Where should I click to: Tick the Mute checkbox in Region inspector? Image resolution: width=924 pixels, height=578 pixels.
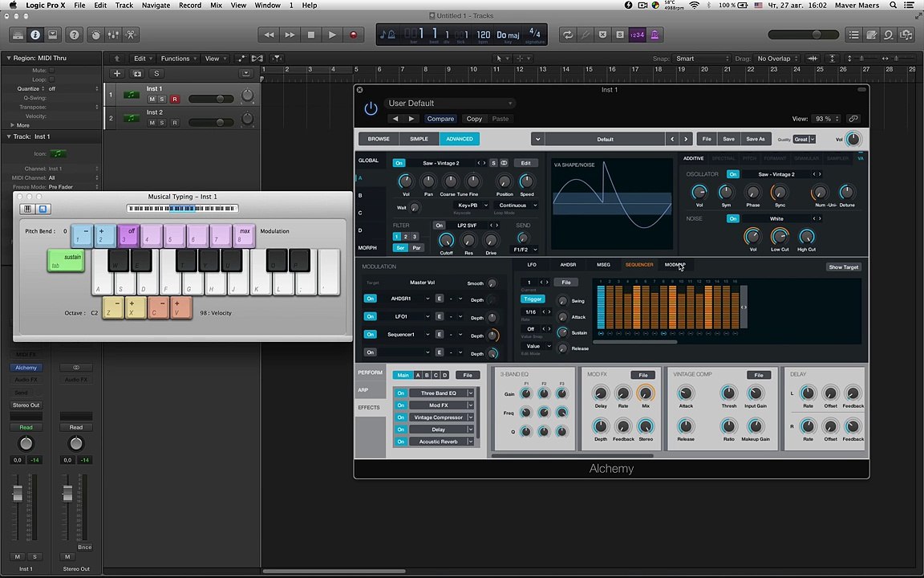tap(52, 70)
